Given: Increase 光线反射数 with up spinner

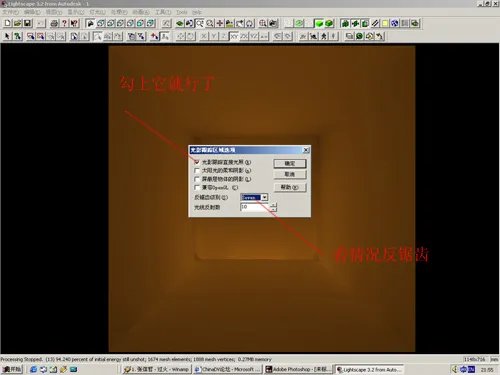Looking at the screenshot, I should point(273,205).
